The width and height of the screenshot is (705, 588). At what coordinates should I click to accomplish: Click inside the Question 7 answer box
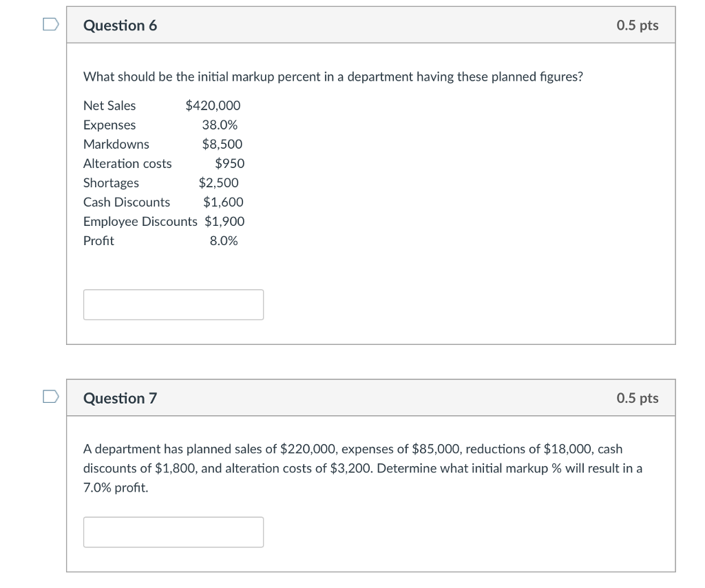173,532
